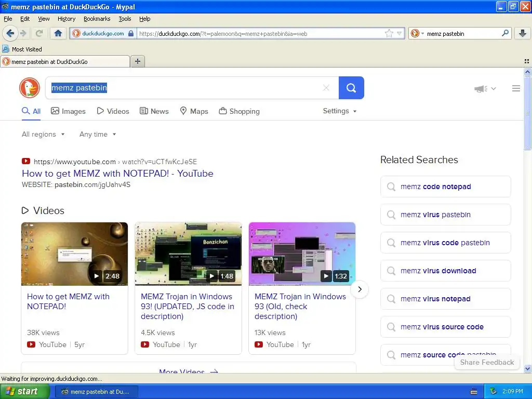Expand the Any time filter
This screenshot has height=399, width=532.
point(98,135)
